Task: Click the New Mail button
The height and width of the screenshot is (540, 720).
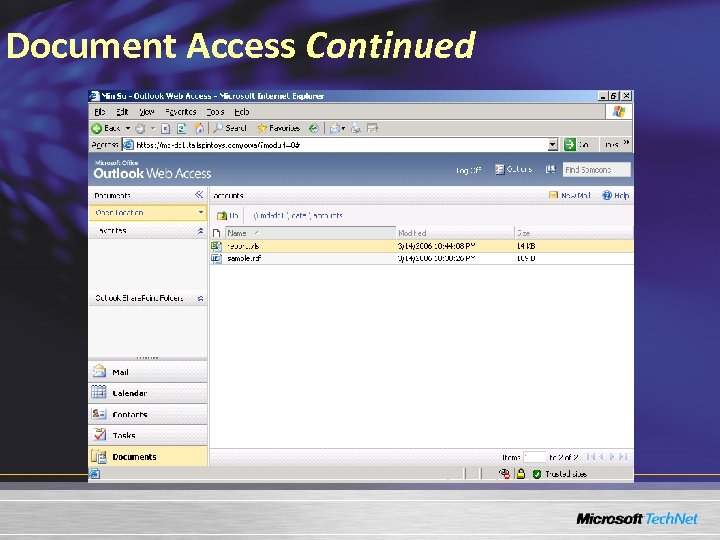Action: (569, 195)
